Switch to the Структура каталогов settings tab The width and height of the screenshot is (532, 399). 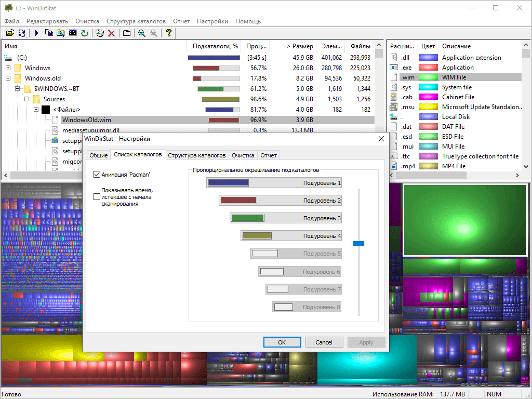pos(197,155)
